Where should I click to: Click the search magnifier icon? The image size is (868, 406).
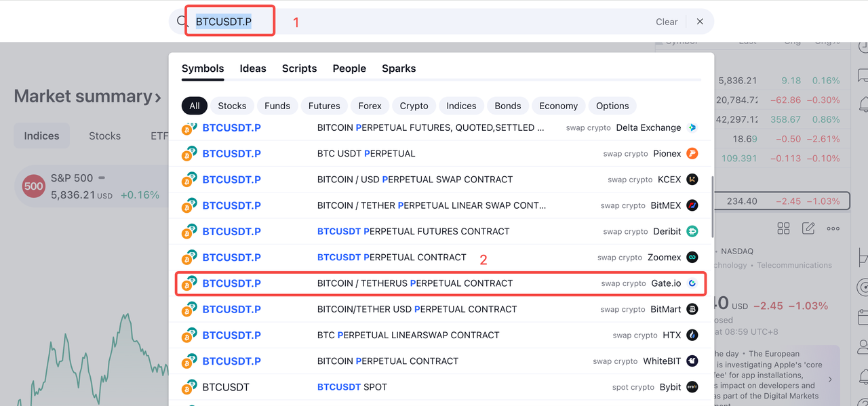tap(182, 22)
